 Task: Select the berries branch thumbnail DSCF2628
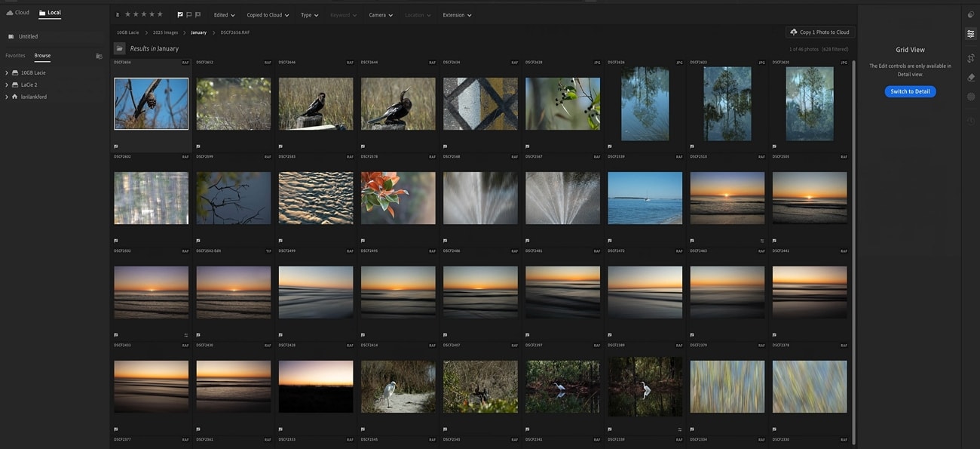[562, 103]
